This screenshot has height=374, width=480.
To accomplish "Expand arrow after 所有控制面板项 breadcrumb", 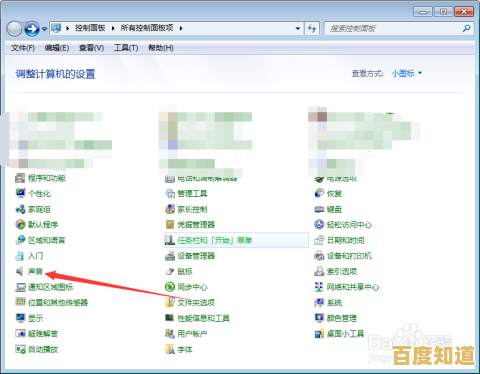I will [x=181, y=28].
